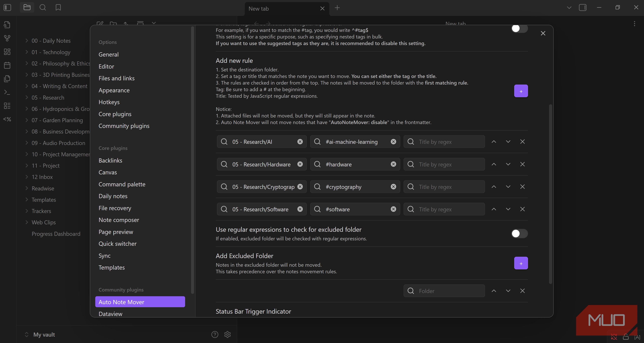Expand 12 Inbox folder
644x343 pixels.
pyautogui.click(x=26, y=177)
